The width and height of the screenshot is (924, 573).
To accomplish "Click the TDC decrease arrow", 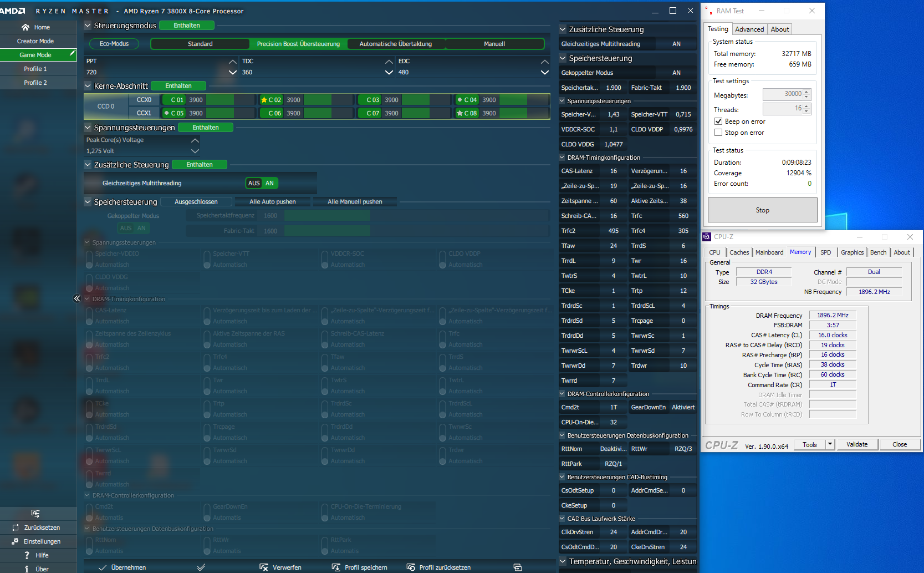I will pos(389,72).
